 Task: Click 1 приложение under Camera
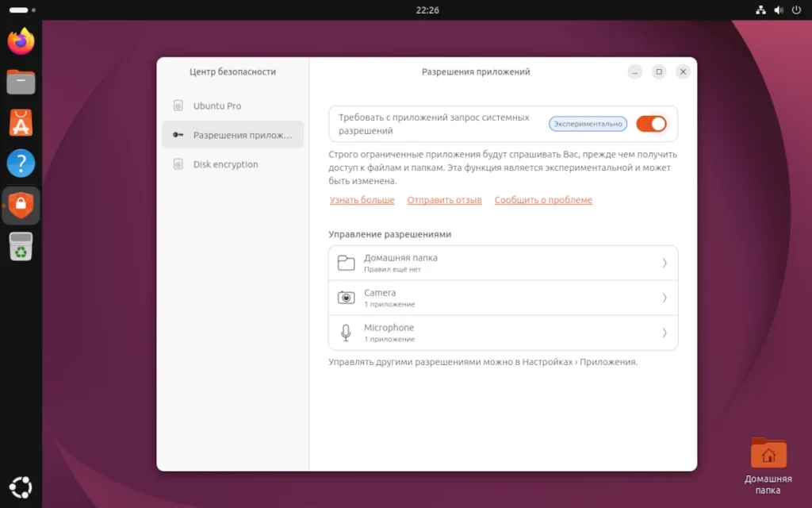[389, 304]
